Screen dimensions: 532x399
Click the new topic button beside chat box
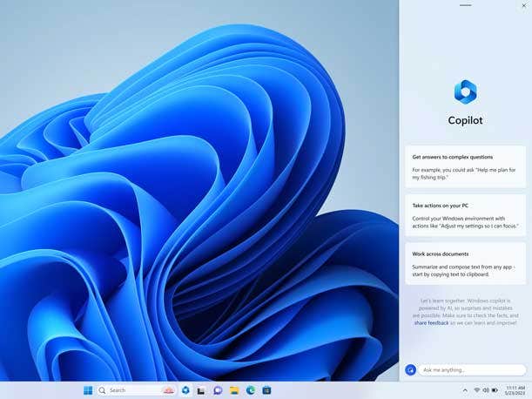click(410, 370)
